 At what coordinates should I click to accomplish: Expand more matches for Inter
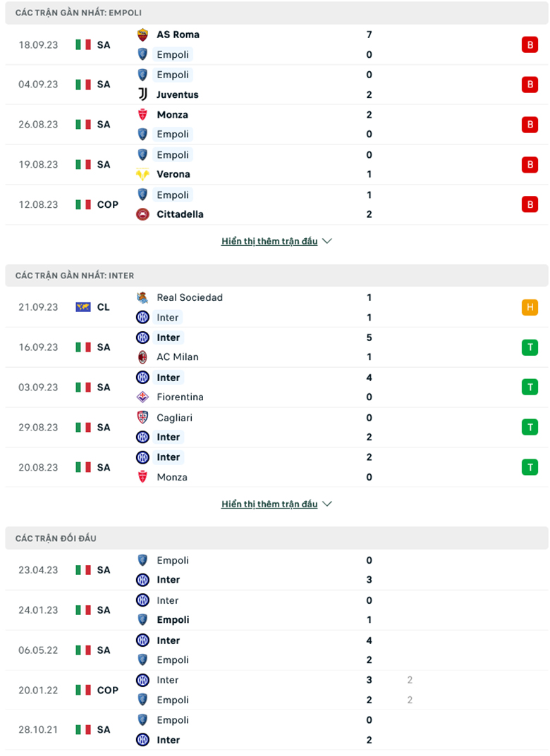pyautogui.click(x=270, y=504)
